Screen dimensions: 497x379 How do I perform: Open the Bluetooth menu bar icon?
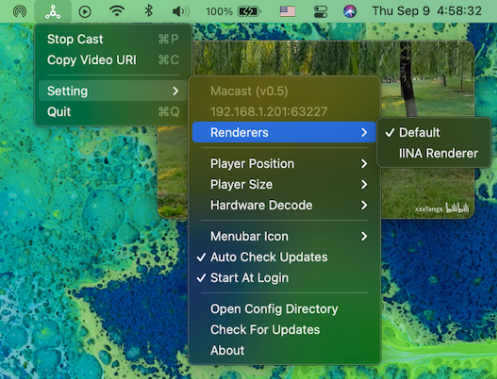pyautogui.click(x=149, y=11)
